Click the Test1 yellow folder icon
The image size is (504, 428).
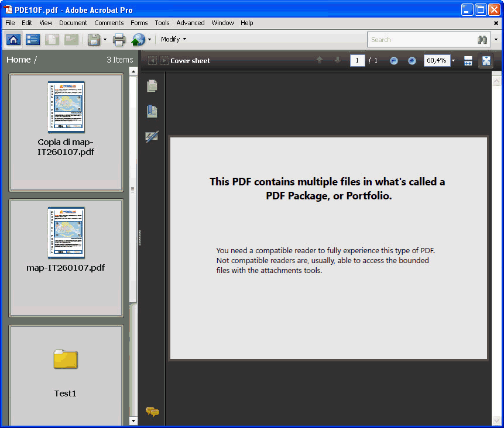[x=66, y=358]
